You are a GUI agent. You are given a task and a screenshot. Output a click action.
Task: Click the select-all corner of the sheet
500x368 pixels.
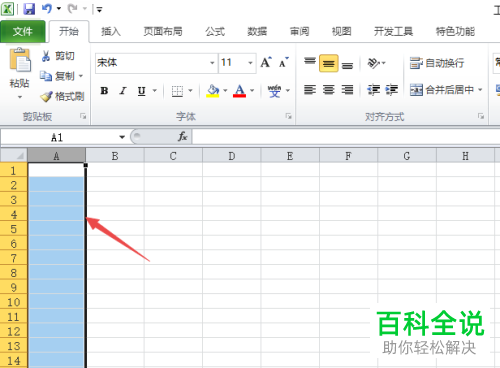click(x=13, y=155)
